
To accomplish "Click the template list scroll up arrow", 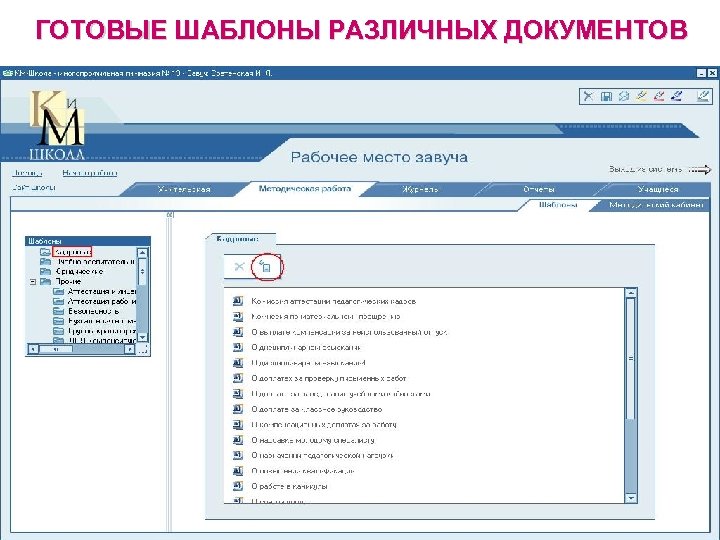I will coord(631,292).
